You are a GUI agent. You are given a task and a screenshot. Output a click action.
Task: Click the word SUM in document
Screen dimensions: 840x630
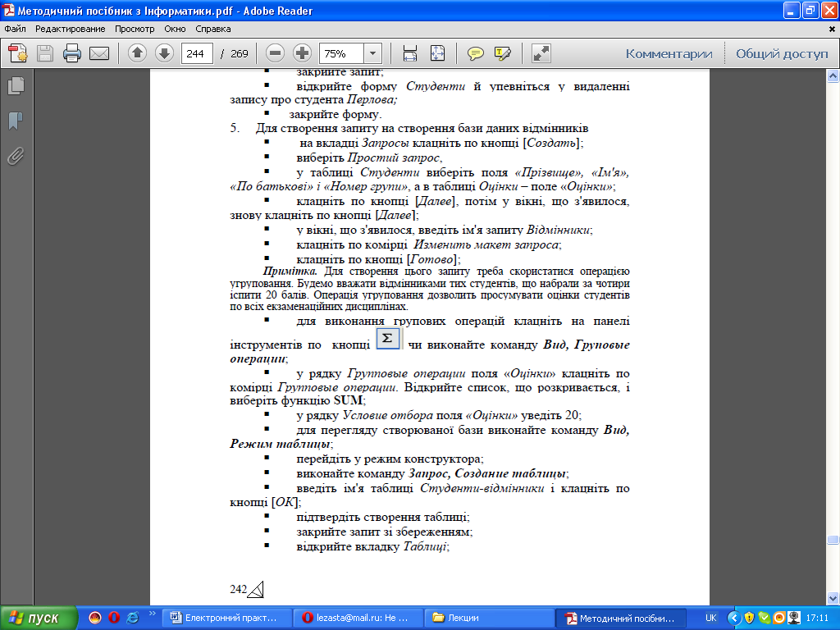coord(348,400)
